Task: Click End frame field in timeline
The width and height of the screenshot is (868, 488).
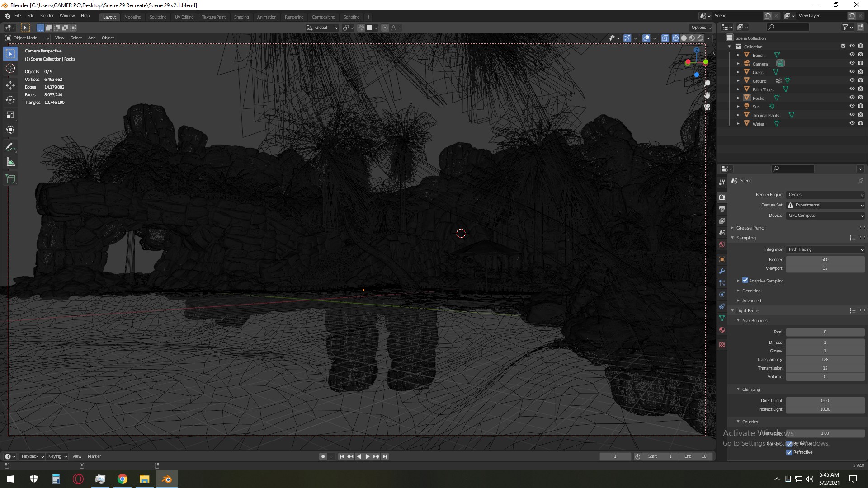Action: pyautogui.click(x=695, y=456)
